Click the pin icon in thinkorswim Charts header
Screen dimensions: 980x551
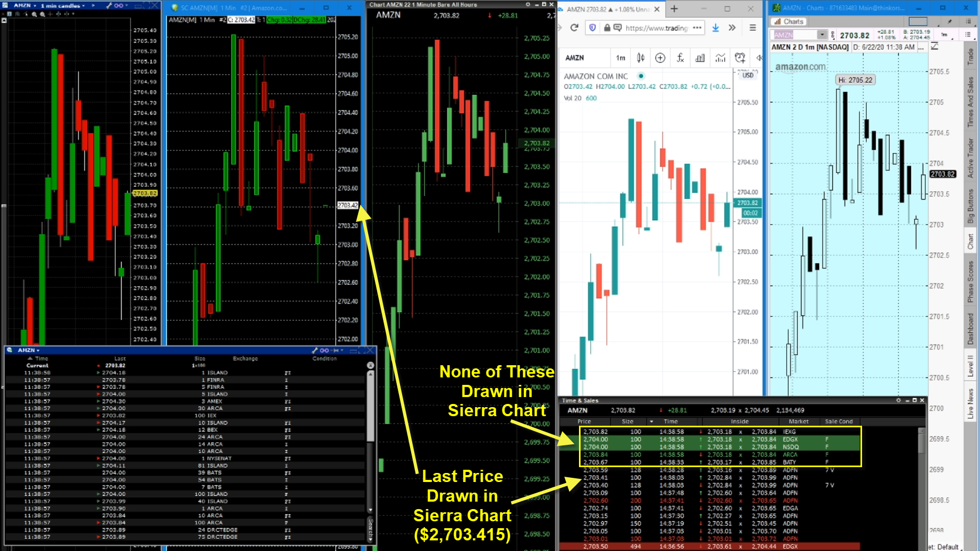950,21
